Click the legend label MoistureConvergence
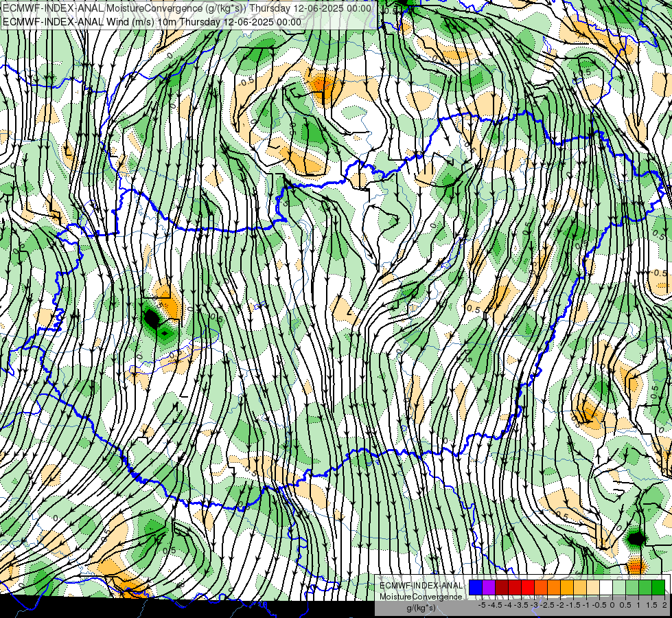672x618 pixels. (x=421, y=597)
